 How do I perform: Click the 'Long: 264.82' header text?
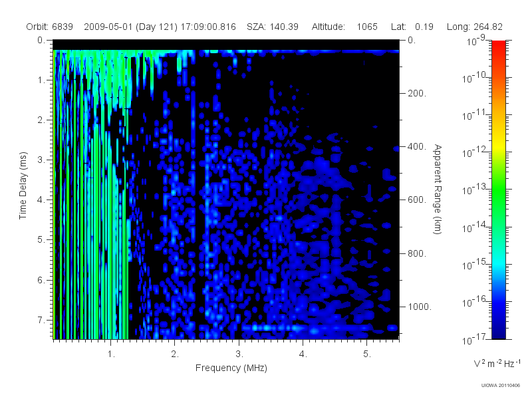tap(475, 27)
